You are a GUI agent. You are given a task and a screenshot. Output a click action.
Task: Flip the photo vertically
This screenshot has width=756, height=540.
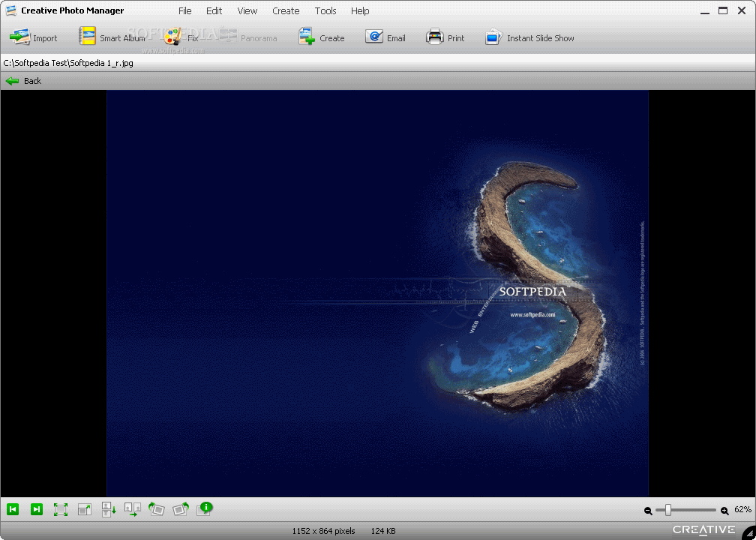click(109, 510)
